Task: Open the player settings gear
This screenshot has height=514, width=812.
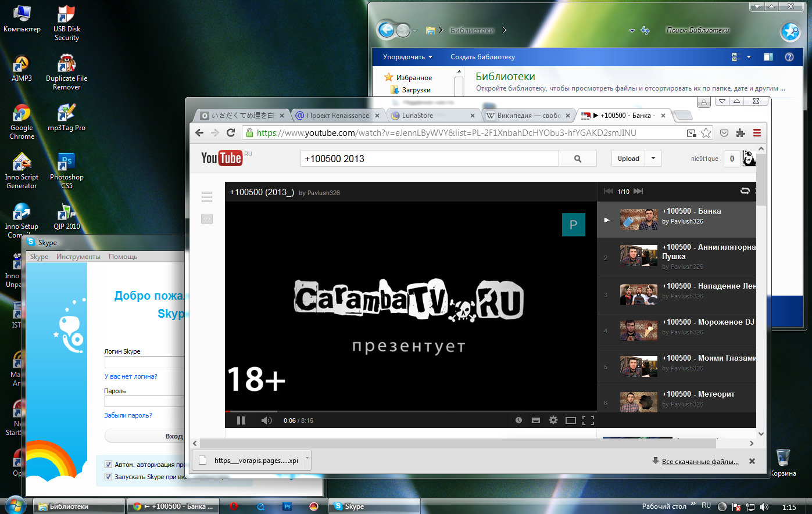Action: [x=553, y=420]
